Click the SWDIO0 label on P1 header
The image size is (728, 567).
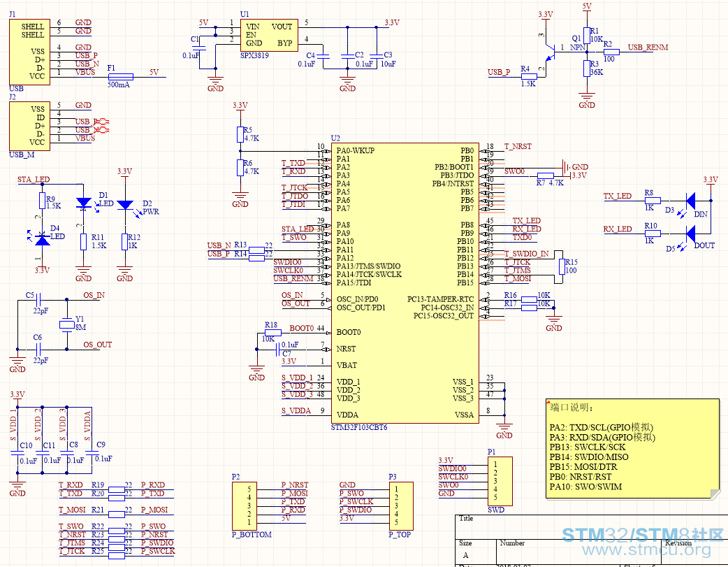pos(452,468)
